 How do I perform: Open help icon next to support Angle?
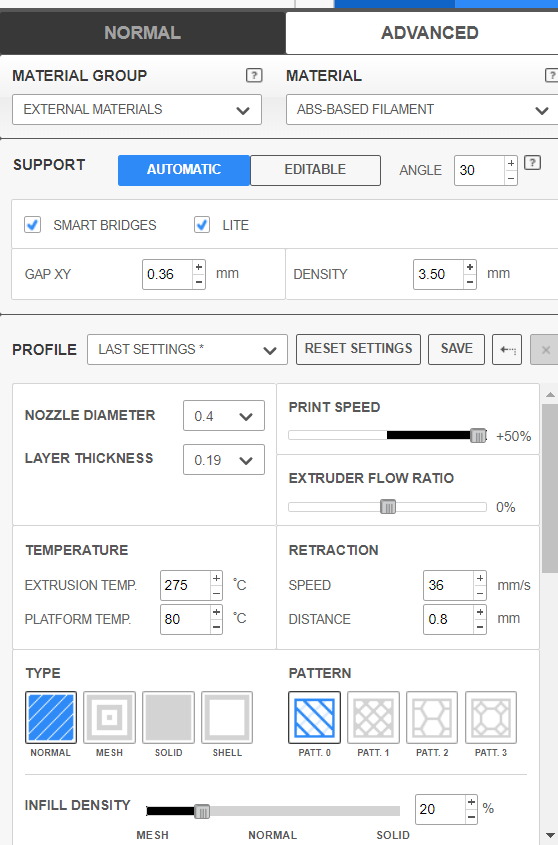point(532,162)
